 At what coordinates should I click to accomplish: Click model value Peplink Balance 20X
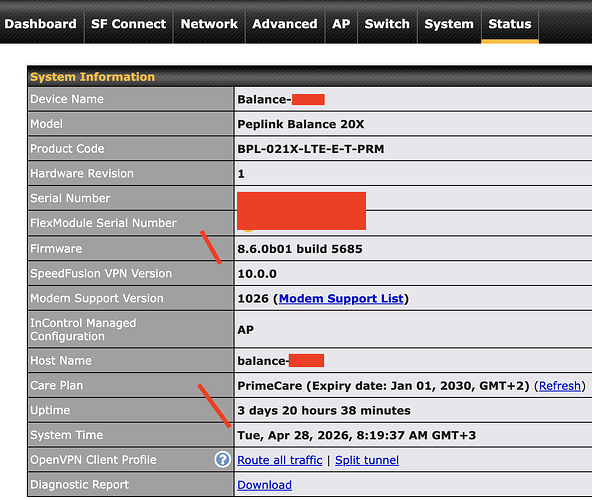click(x=301, y=124)
